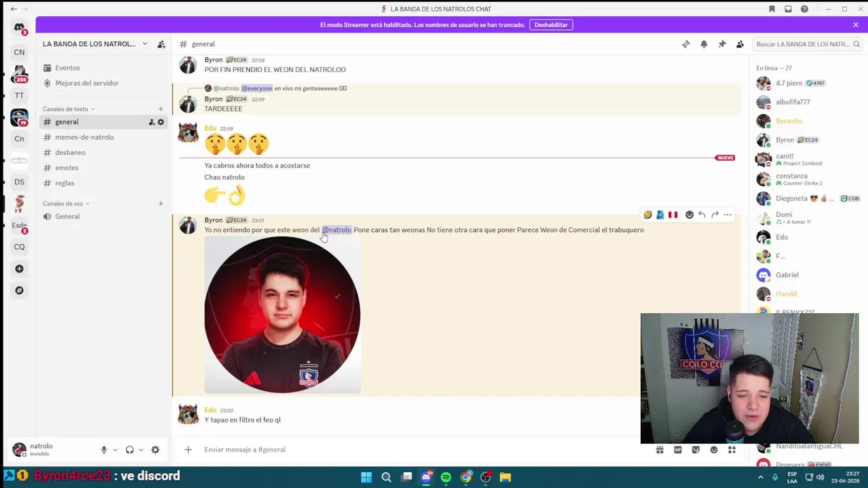The image size is (868, 488).
Task: Open the DS server icon
Action: tap(19, 182)
